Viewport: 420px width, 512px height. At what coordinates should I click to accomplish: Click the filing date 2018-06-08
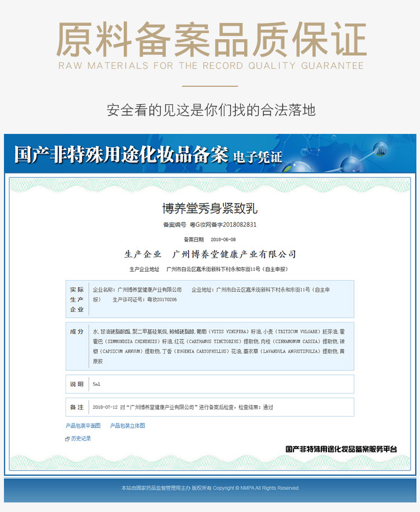coord(223,239)
